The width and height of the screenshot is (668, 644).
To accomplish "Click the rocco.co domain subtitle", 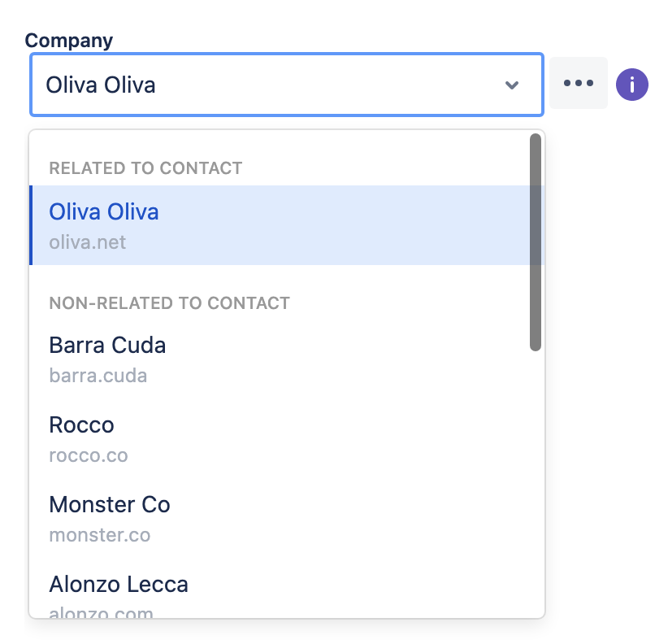I will pos(89,455).
